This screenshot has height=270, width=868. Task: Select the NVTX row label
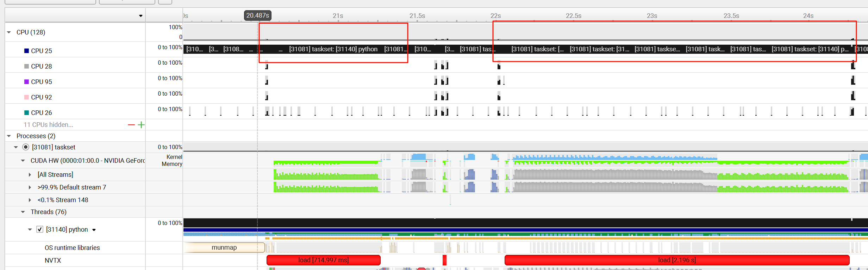[53, 261]
